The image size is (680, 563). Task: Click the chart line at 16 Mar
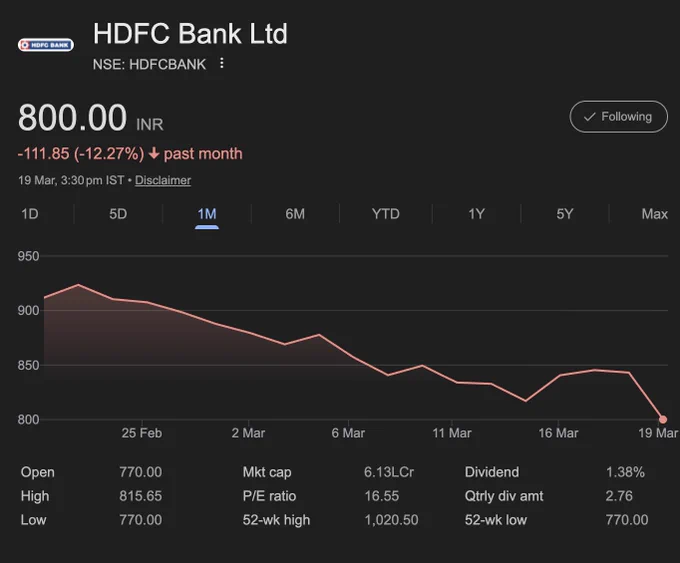(x=559, y=376)
